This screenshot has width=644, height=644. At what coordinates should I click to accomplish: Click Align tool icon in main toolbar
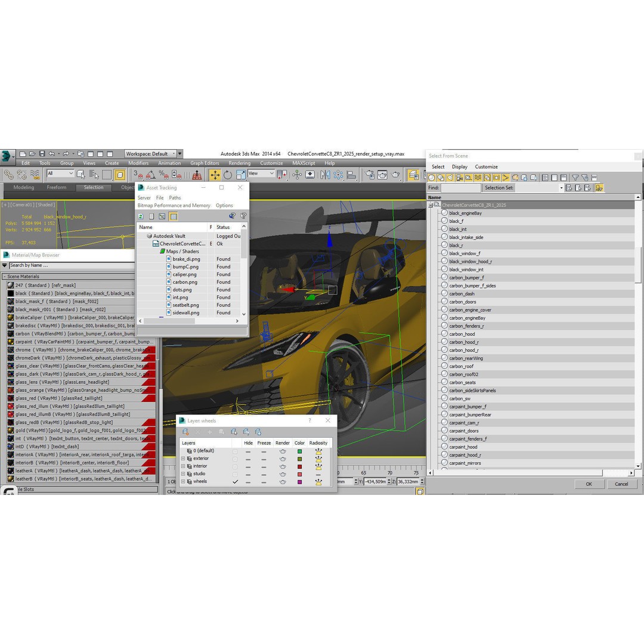coord(351,175)
